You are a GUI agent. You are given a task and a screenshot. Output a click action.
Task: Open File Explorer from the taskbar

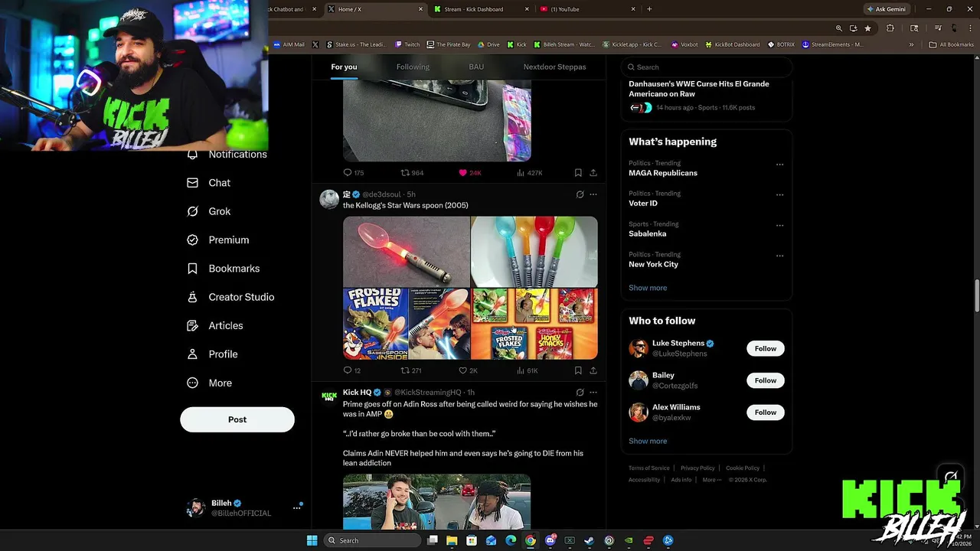[452, 540]
